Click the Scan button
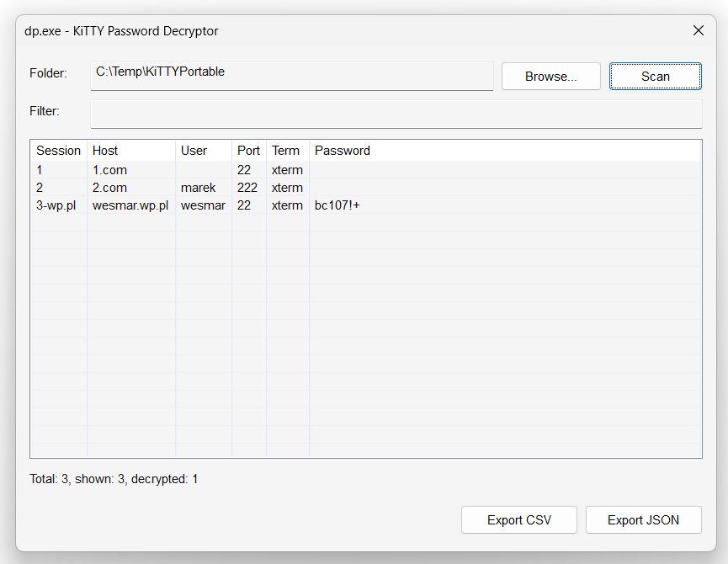Screen dimensions: 728x564 (x=655, y=76)
